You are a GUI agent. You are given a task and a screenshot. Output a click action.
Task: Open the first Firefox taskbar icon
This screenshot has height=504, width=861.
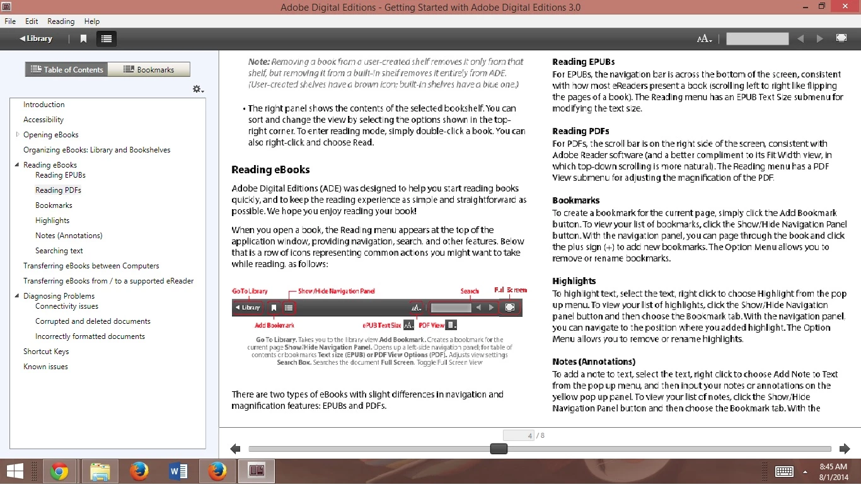pos(139,471)
